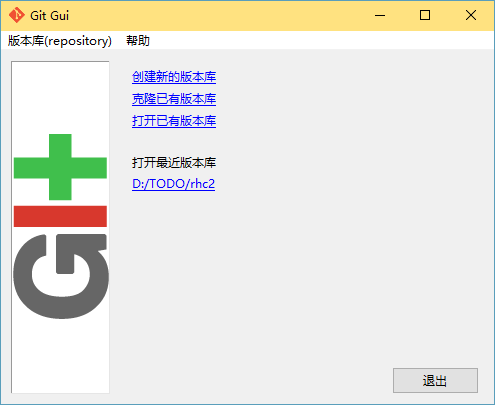
Task: Open the 帮助 menu
Action: [138, 41]
